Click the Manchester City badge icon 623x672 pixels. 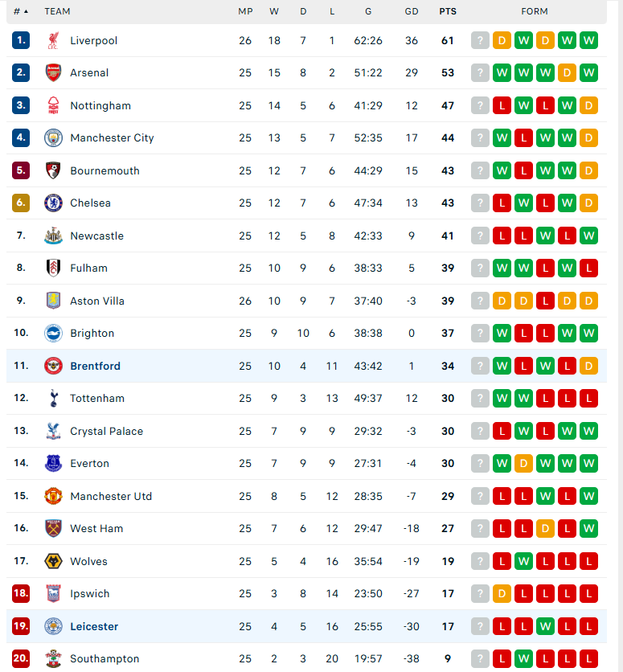(x=53, y=138)
